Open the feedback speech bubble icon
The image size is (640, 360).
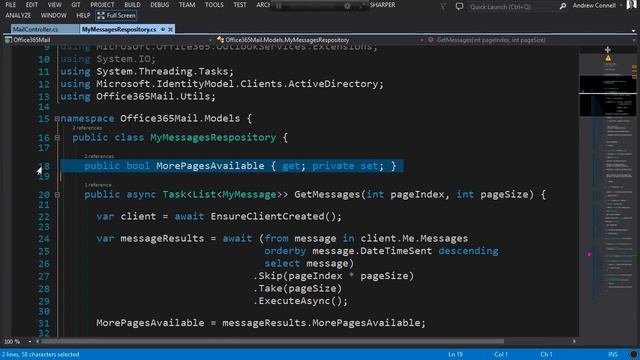(x=459, y=6)
